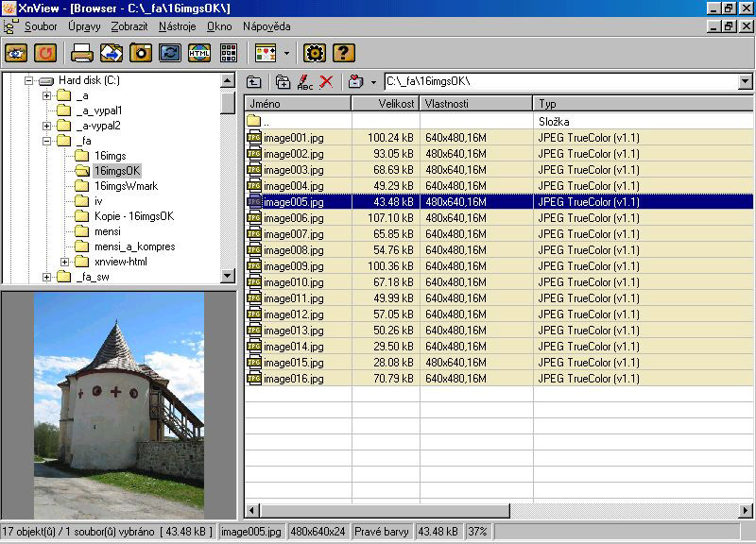Click the HTML web page icon
Viewport: 756px width, 544px height.
[199, 53]
